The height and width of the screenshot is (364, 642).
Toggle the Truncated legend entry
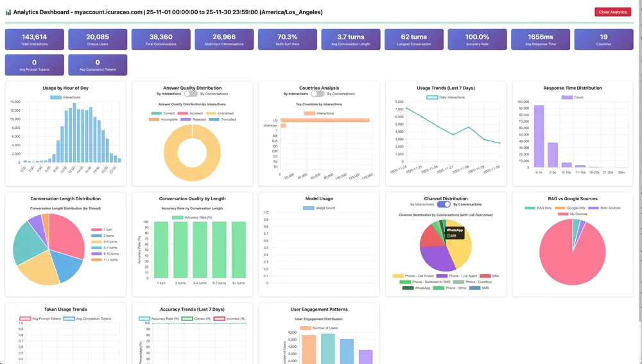click(222, 119)
